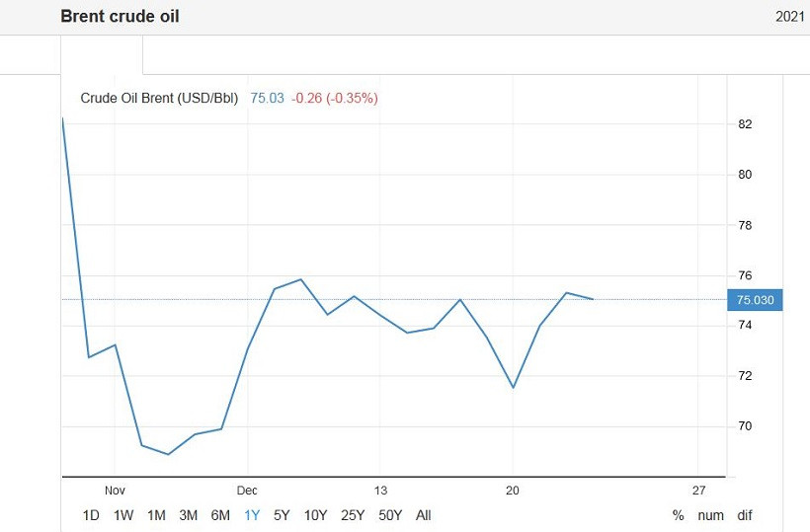
Task: Toggle percent display mode
Action: point(679,515)
